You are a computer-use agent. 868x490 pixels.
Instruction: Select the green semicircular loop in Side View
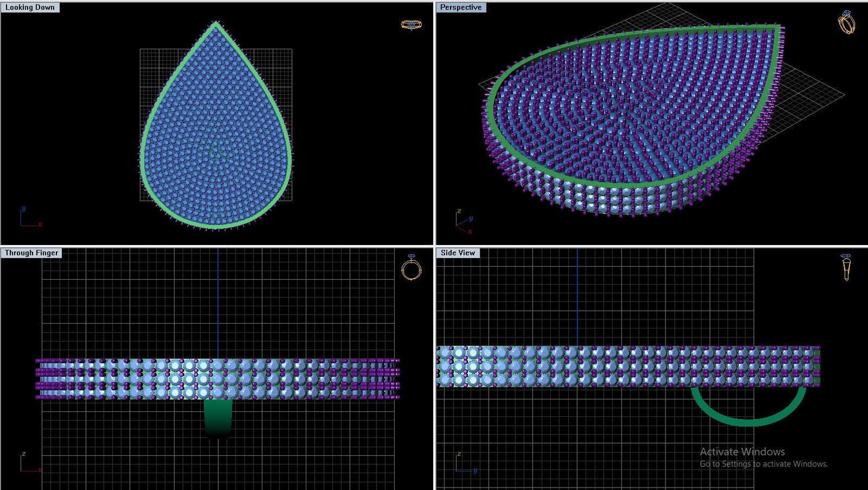point(748,422)
